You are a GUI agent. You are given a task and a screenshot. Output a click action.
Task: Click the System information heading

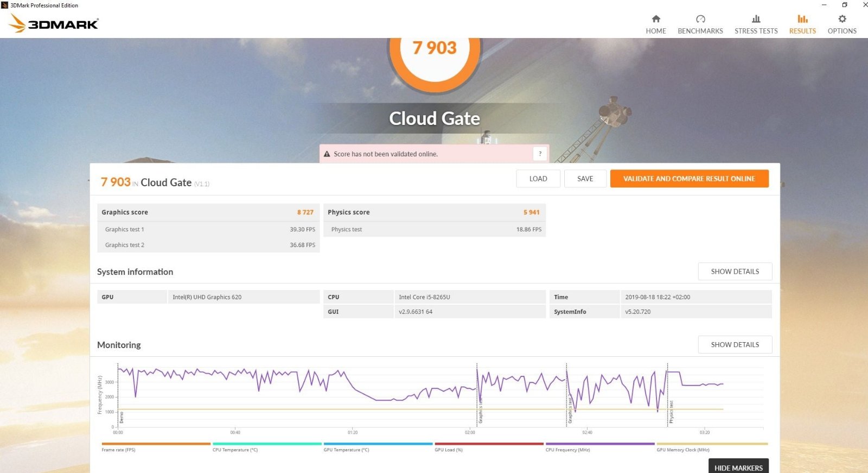point(135,272)
